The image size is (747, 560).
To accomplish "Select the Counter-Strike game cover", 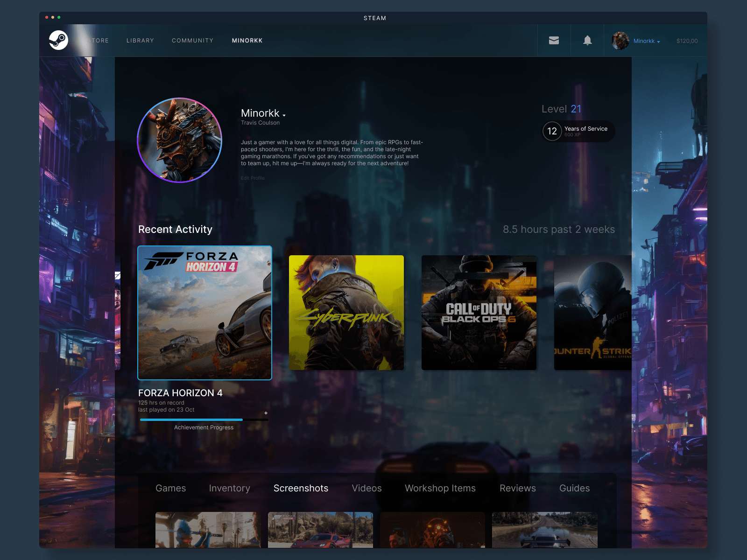I will click(593, 313).
